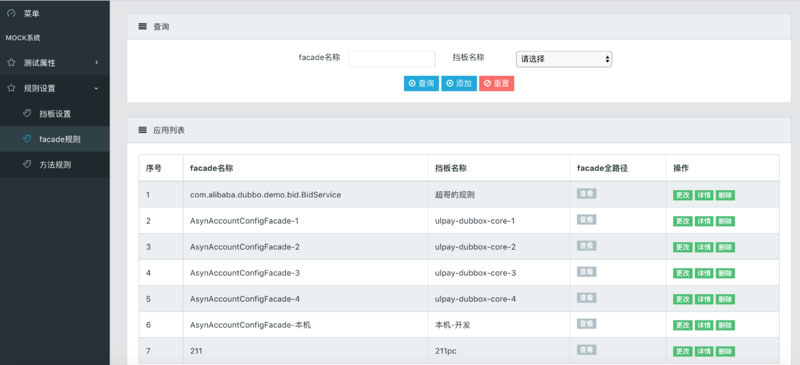This screenshot has height=365, width=800.
Task: Click the blue 查询 search button
Action: coord(421,84)
